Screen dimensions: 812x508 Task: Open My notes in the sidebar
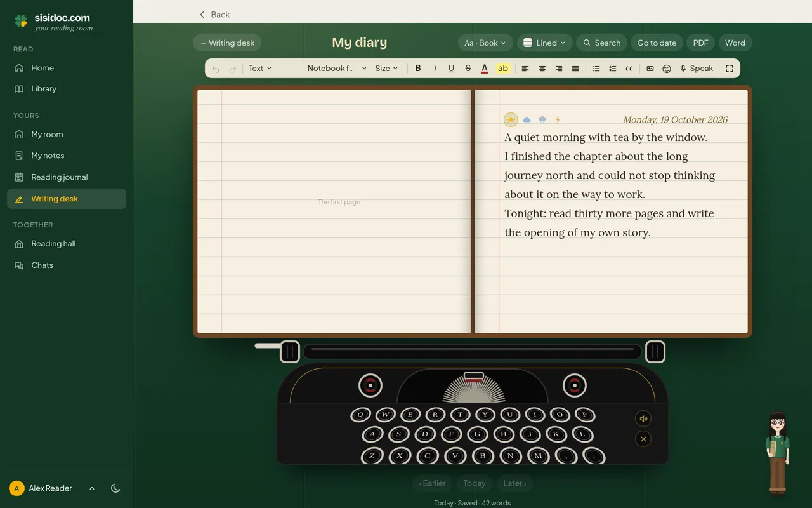point(67,156)
